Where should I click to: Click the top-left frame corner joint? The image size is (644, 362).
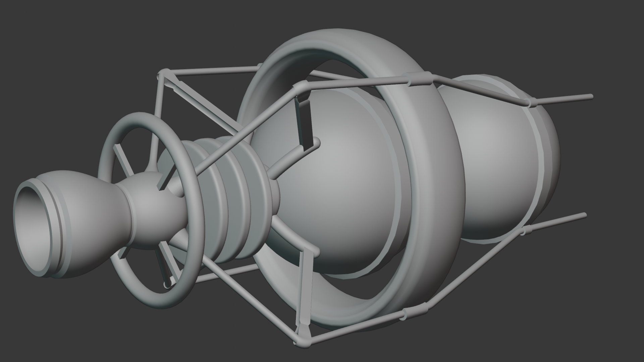coord(164,74)
